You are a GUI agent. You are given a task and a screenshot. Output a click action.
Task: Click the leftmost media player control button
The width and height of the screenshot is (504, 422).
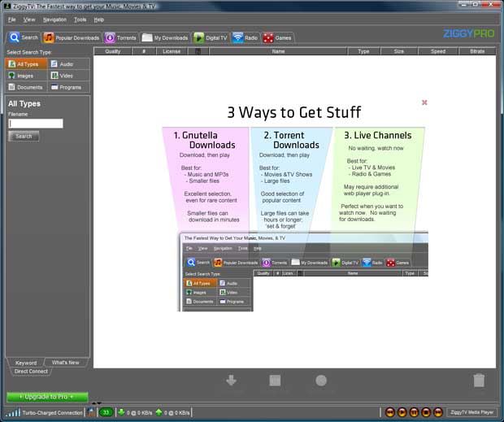pos(390,412)
